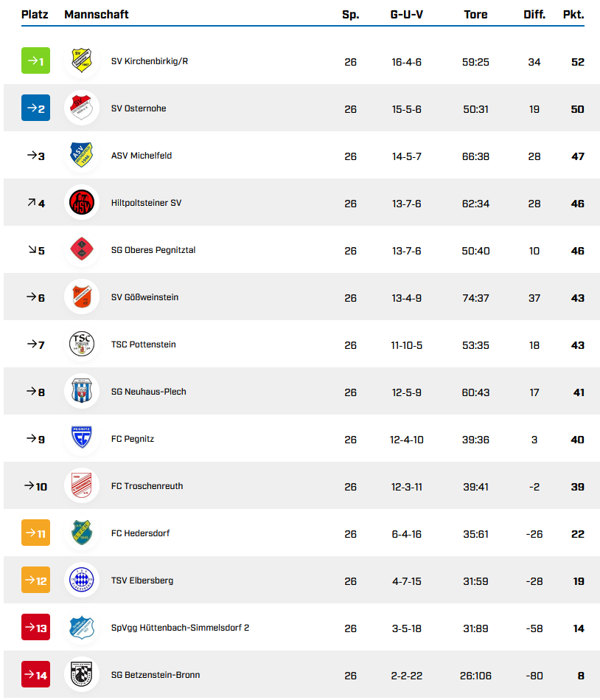This screenshot has height=700, width=600.
Task: Open the SV Osternohe team logo
Action: 82,108
